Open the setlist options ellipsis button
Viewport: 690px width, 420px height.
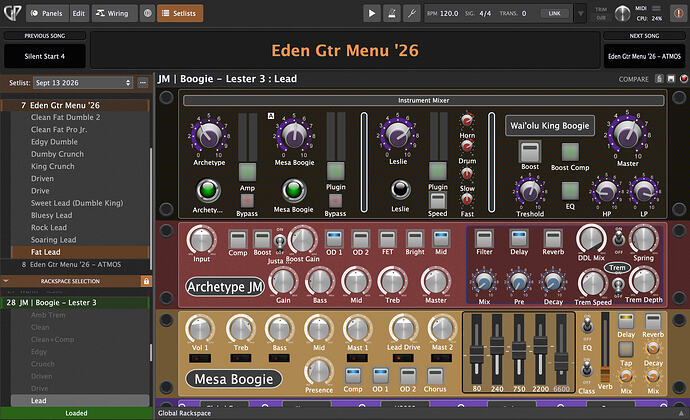(143, 83)
